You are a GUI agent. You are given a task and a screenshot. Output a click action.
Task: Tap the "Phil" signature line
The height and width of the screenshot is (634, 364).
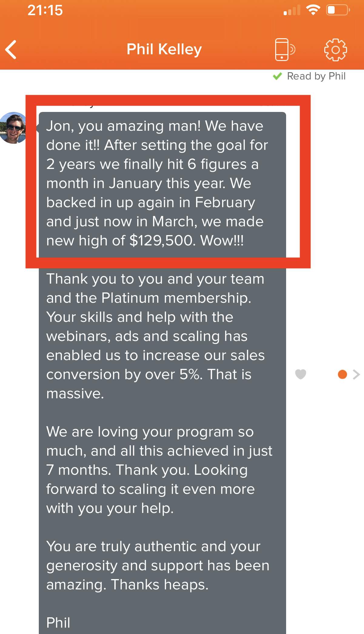coord(58,623)
